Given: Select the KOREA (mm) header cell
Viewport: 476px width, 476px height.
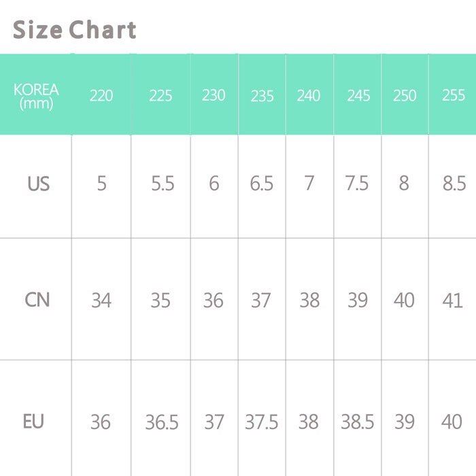Looking at the screenshot, I should point(36,96).
